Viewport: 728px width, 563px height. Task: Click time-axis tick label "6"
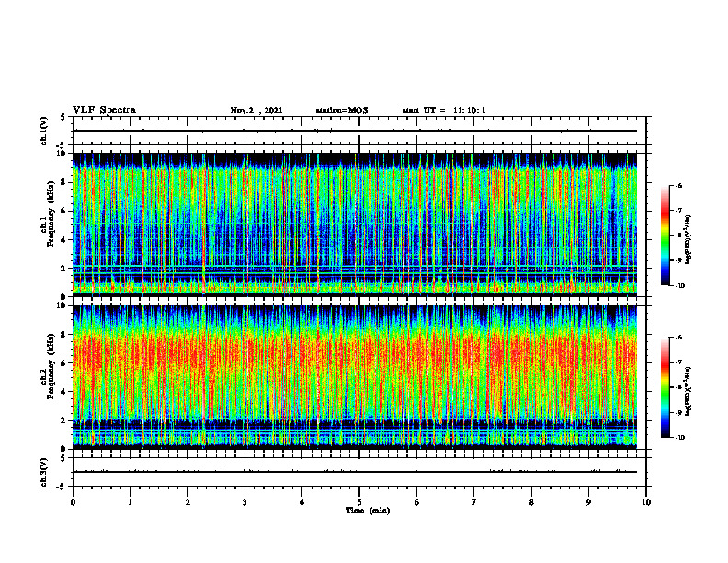(x=417, y=502)
